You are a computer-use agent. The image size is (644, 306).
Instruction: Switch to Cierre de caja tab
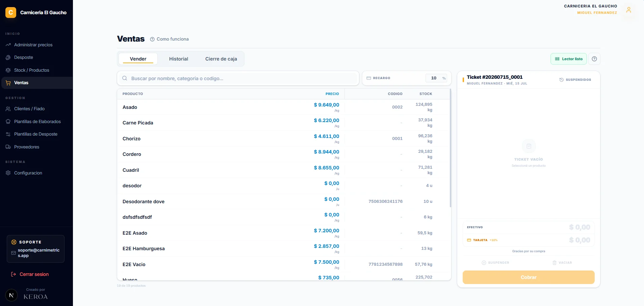coord(221,59)
